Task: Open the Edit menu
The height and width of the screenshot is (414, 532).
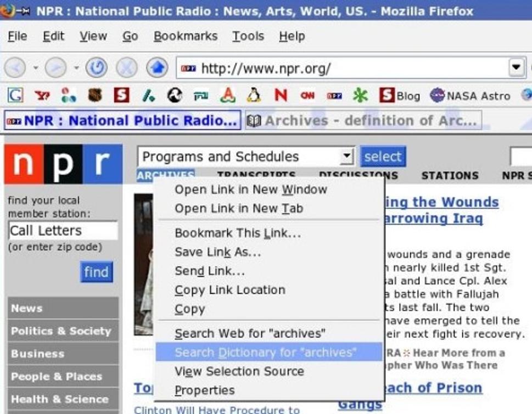Action: (53, 36)
